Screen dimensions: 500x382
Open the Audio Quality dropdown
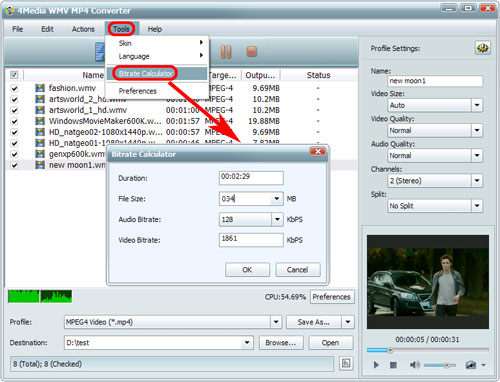[x=477, y=155]
